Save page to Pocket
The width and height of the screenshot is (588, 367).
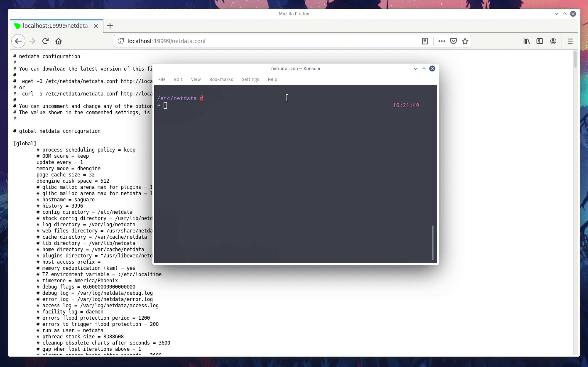click(453, 41)
